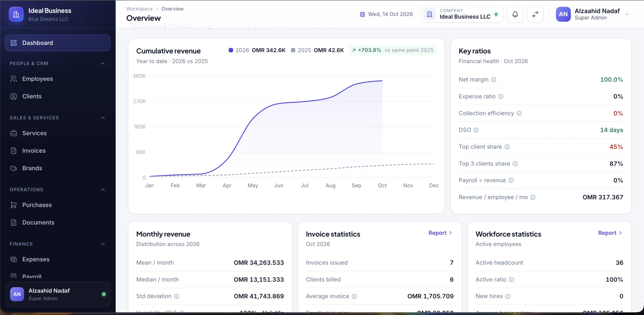Image resolution: width=644 pixels, height=315 pixels.
Task: Navigate to Documents
Action: click(58, 223)
